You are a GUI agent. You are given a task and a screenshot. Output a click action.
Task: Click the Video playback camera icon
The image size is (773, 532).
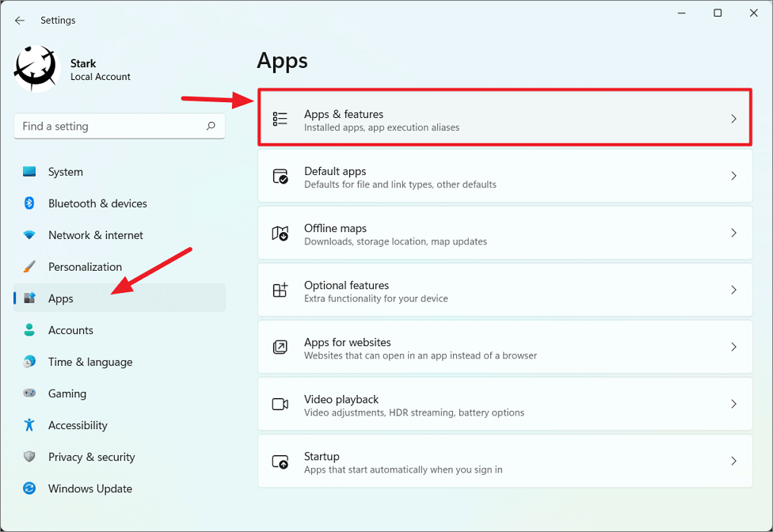click(x=280, y=404)
